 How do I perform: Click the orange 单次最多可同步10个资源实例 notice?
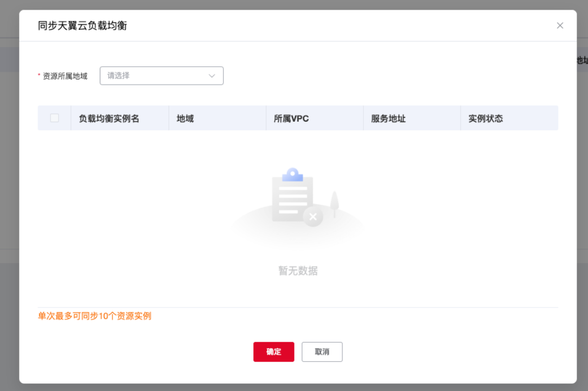94,316
